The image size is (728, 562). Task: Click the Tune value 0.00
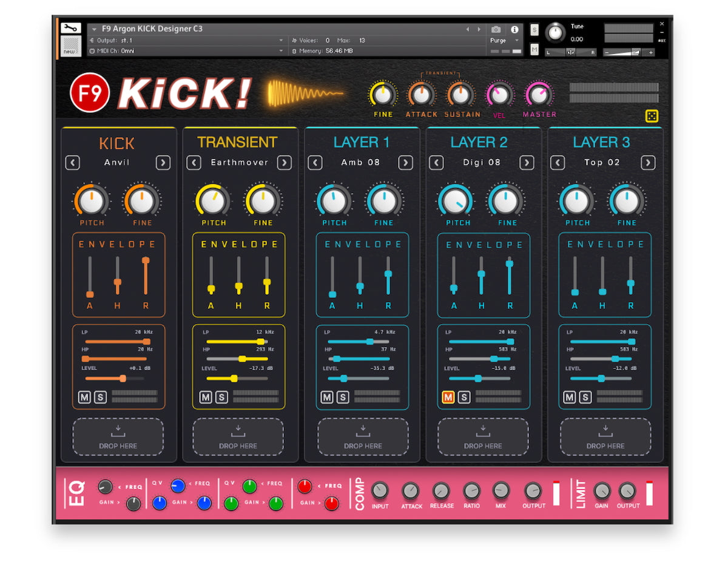[x=576, y=39]
